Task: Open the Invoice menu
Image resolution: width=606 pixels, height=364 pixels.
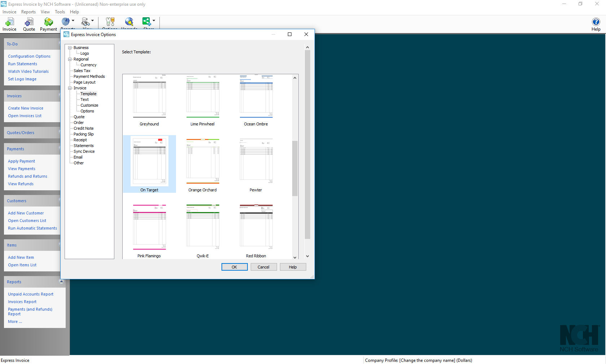Action: (x=9, y=12)
